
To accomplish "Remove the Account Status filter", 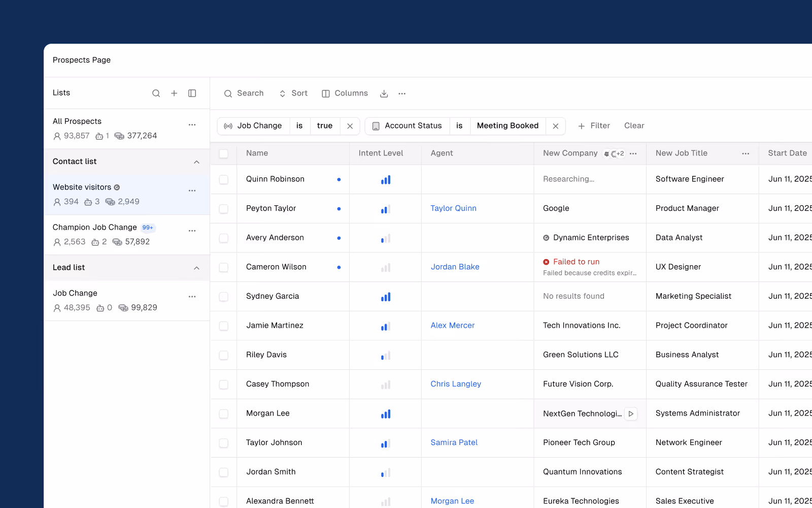I will point(556,126).
